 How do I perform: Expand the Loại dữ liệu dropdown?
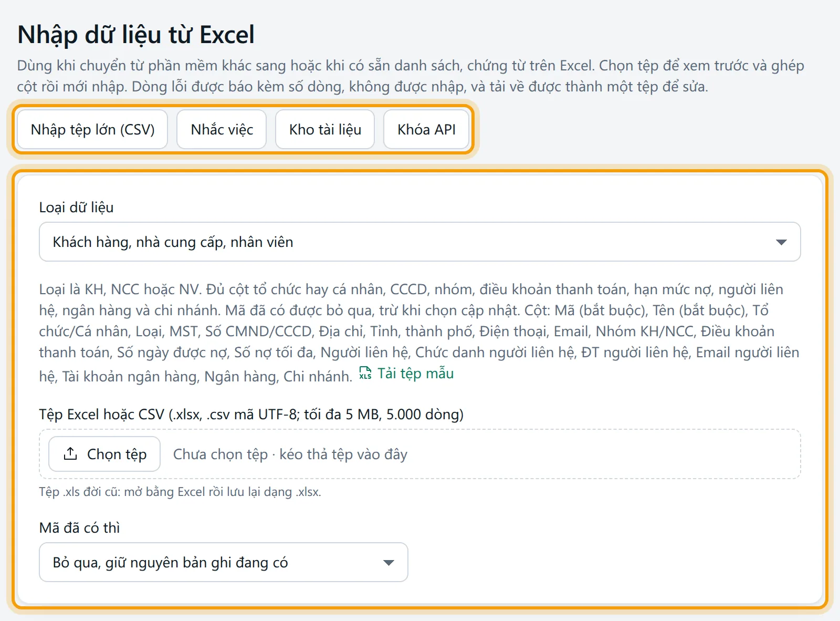419,242
